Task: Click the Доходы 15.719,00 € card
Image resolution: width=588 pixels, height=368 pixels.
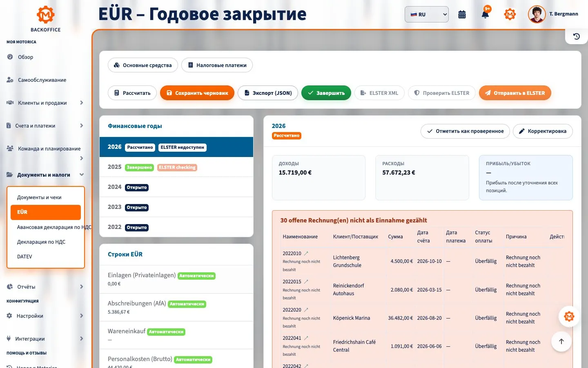Action: pyautogui.click(x=318, y=177)
